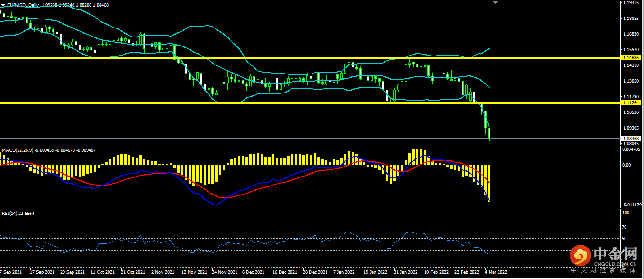Click the current price label 1.08468

click(632, 138)
